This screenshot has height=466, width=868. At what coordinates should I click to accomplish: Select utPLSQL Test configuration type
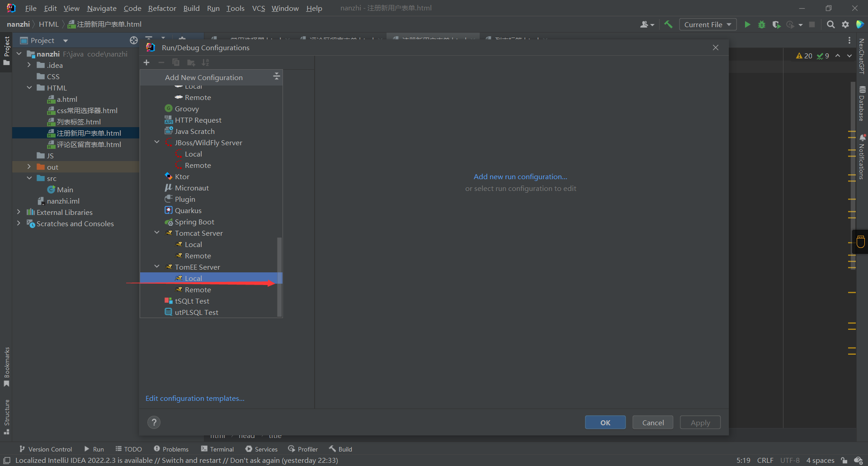point(191,312)
